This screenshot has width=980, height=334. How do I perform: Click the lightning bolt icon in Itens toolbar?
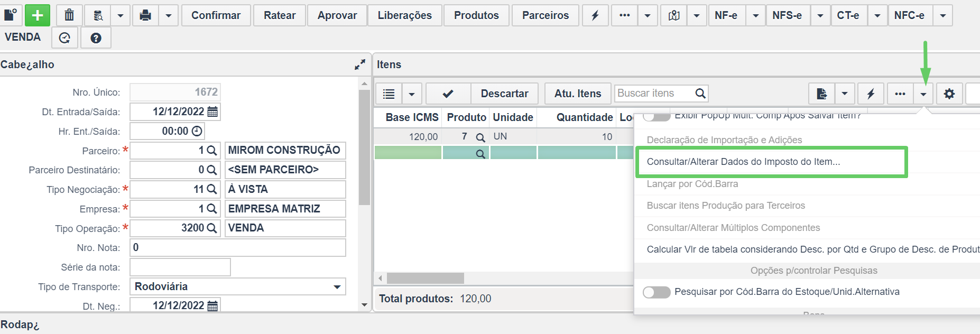pos(871,94)
